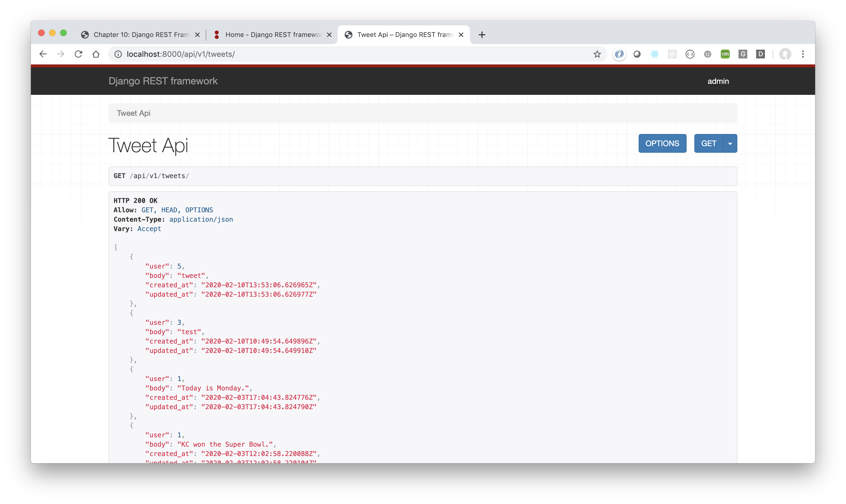The height and width of the screenshot is (504, 846).
Task: Click the browser forward arrow
Action: 60,54
